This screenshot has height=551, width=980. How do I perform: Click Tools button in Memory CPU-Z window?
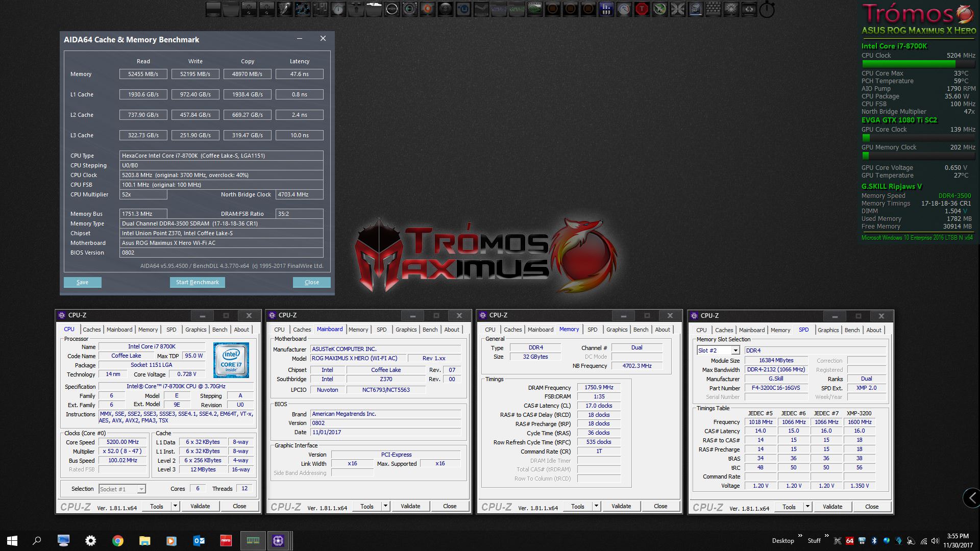[577, 506]
